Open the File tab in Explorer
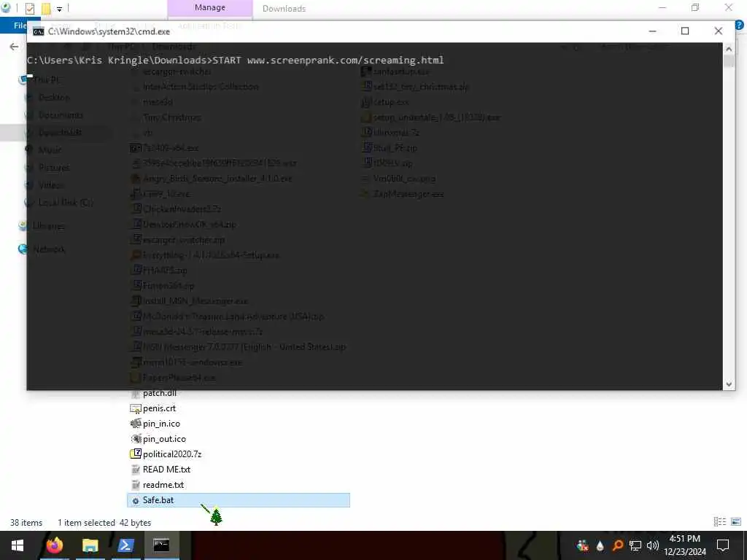This screenshot has height=560, width=747. click(x=20, y=26)
